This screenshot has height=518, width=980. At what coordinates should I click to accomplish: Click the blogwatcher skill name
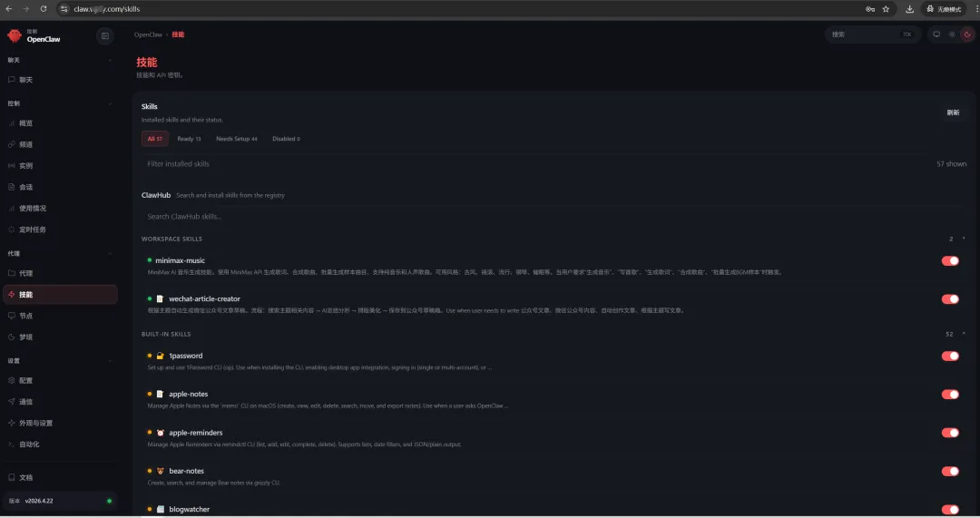click(x=189, y=509)
